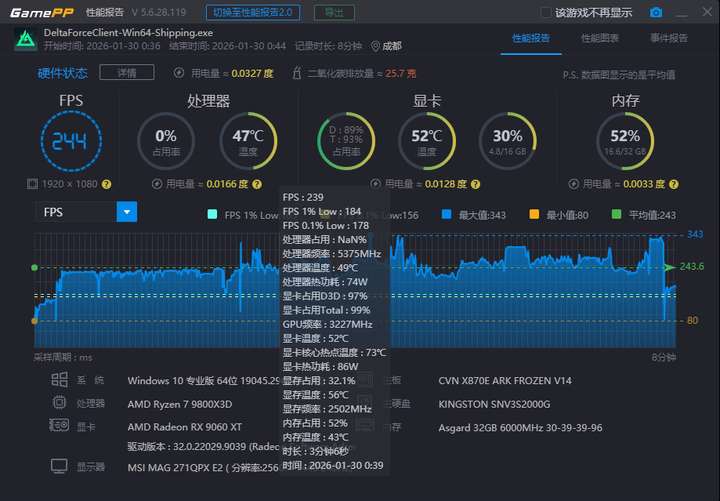
Task: Click the help icon next to 0.0128 度
Action: (x=476, y=184)
